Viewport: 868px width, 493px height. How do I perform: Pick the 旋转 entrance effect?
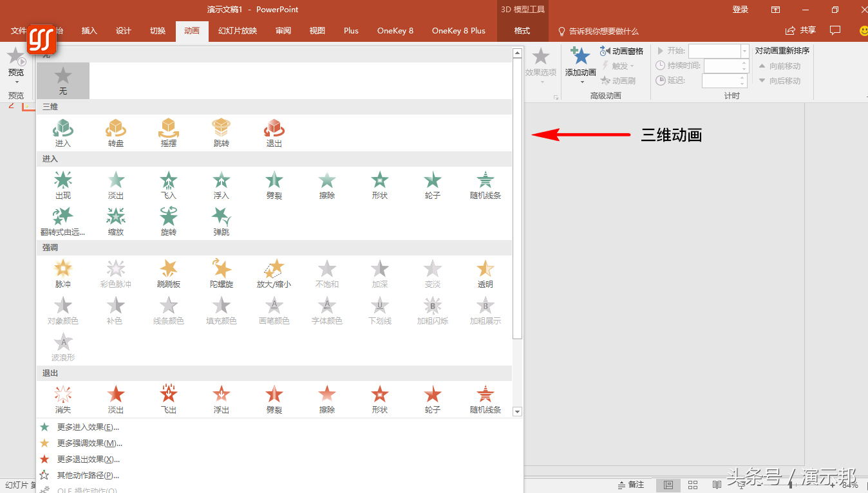[x=169, y=221]
